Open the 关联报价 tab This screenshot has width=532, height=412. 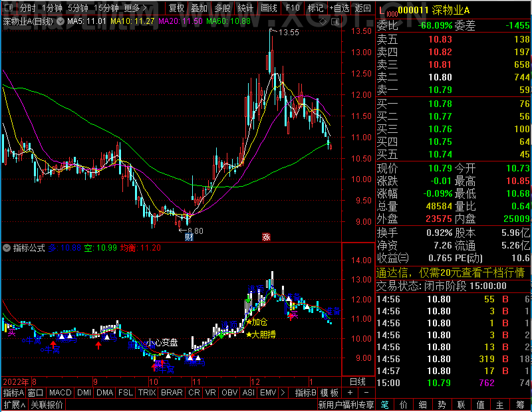47,405
